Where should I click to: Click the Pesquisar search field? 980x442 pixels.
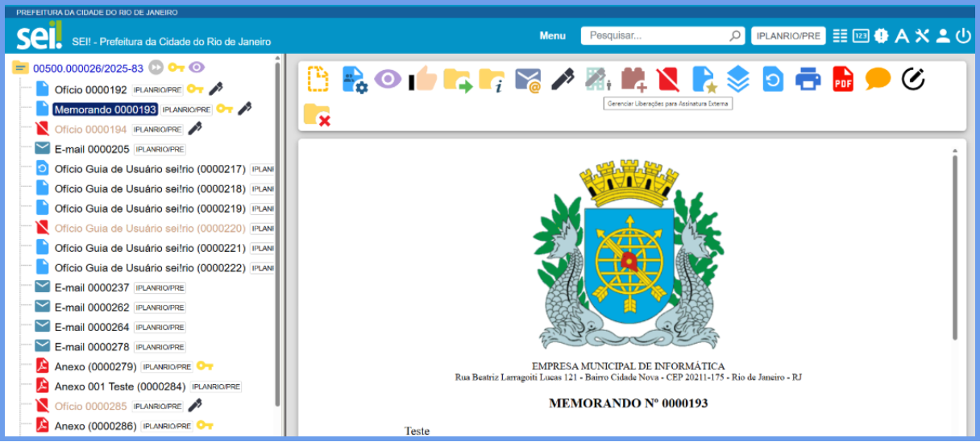[x=657, y=35]
